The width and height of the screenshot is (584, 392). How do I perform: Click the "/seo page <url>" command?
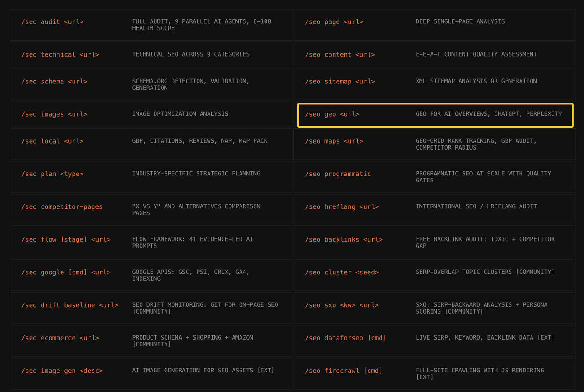click(x=334, y=22)
